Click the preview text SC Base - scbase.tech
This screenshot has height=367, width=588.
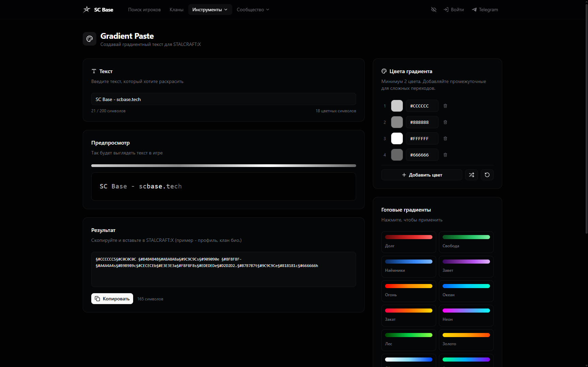(x=141, y=186)
